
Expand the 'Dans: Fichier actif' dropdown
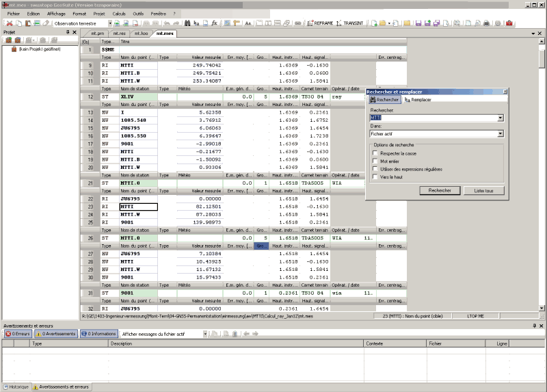(501, 134)
